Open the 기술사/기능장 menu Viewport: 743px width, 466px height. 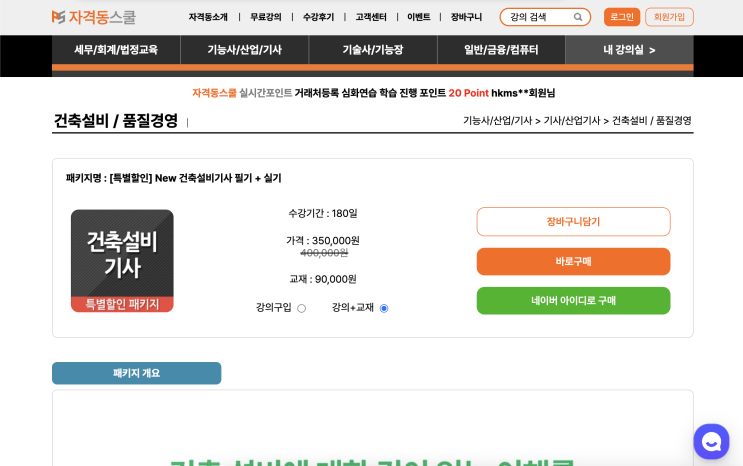(373, 50)
